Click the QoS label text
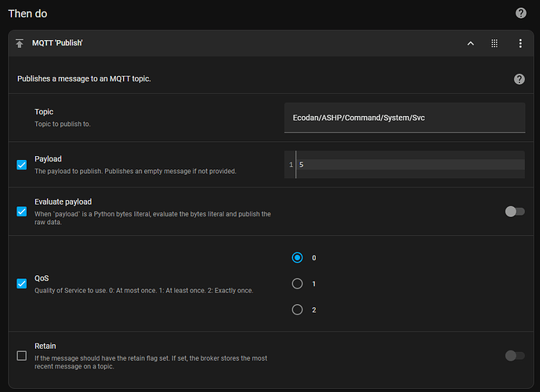The image size is (540, 392). [42, 278]
